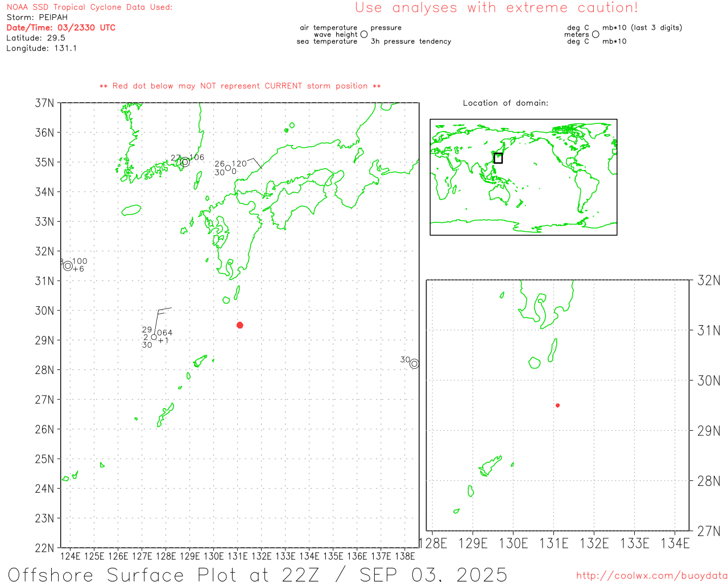
Task: Click the 134E label on inset map
Action: (x=675, y=543)
